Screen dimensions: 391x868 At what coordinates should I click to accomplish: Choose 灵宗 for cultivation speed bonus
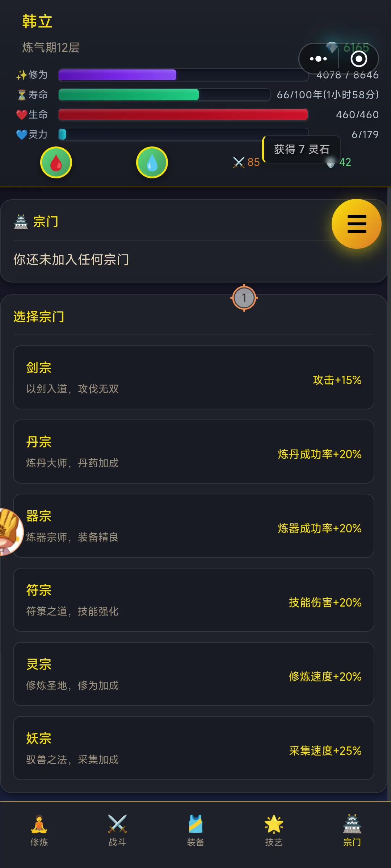[194, 674]
